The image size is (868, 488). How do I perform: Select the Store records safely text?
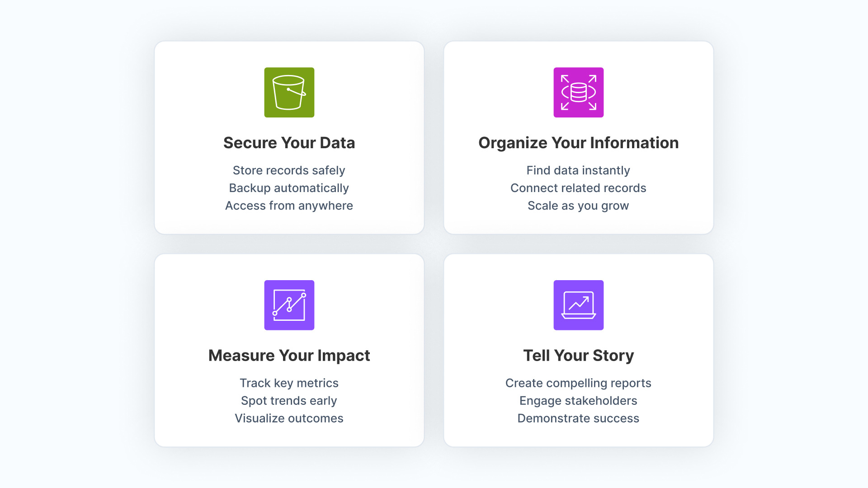pos(289,170)
